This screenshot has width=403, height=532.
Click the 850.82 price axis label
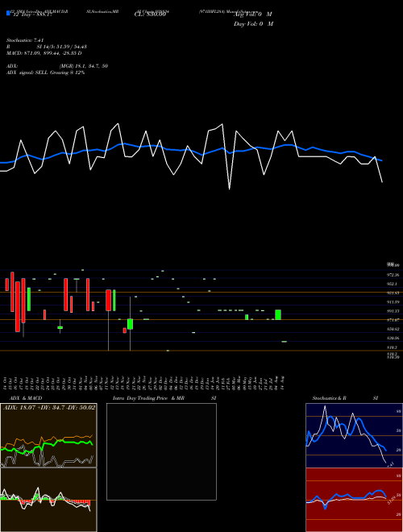coord(393,329)
